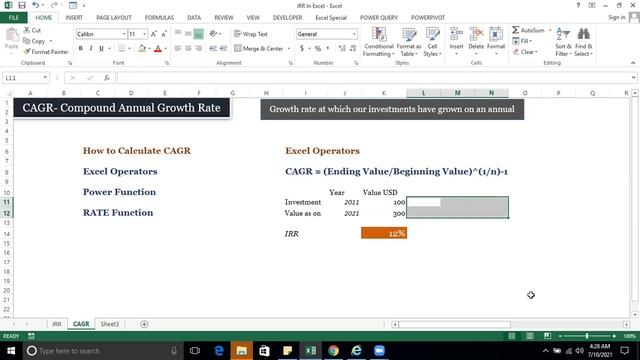
Task: Select the orange 12% IRR cell
Action: pyautogui.click(x=384, y=233)
